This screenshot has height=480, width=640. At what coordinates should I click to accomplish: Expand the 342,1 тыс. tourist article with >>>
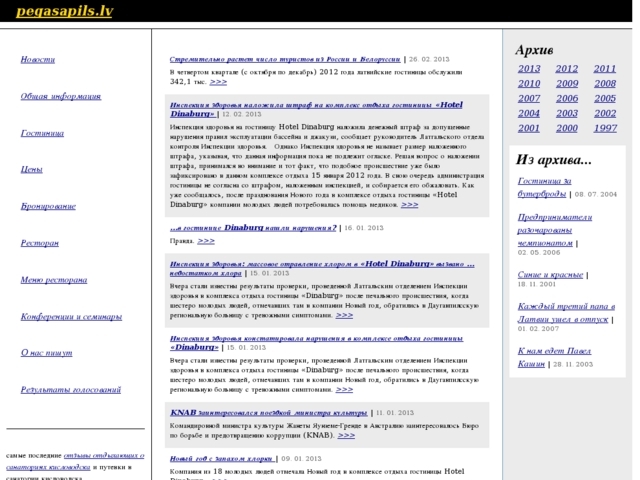pyautogui.click(x=218, y=82)
